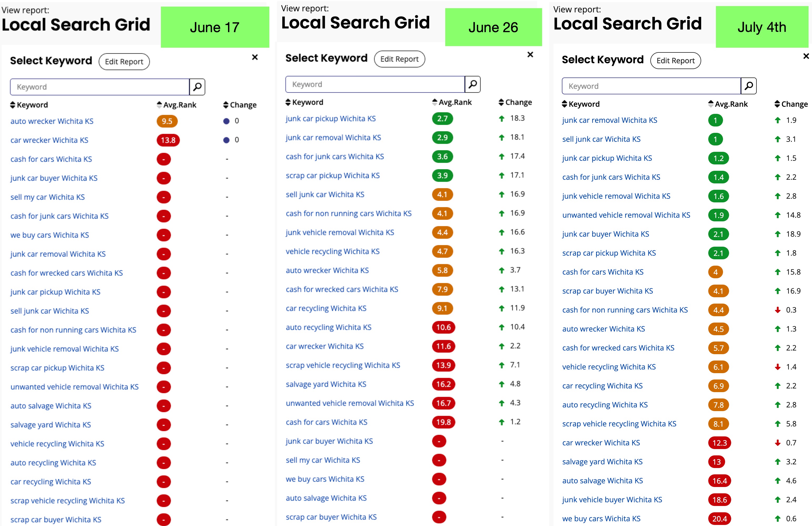Click the 14.8 change value in July 4th panel
This screenshot has width=812, height=526.
[x=793, y=215]
